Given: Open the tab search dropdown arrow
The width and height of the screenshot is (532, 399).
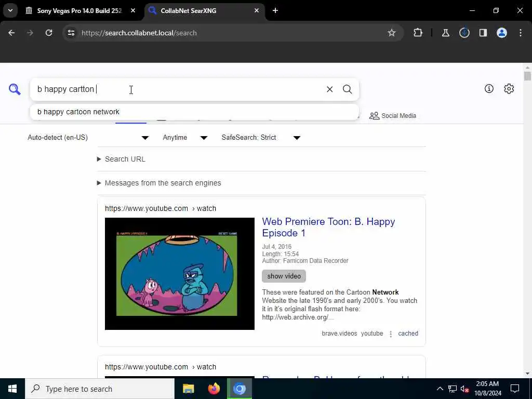Looking at the screenshot, I should (10, 10).
